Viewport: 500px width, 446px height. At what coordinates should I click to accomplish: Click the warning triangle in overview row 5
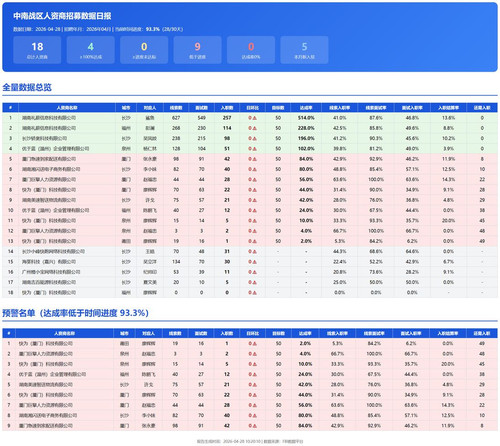click(x=255, y=159)
